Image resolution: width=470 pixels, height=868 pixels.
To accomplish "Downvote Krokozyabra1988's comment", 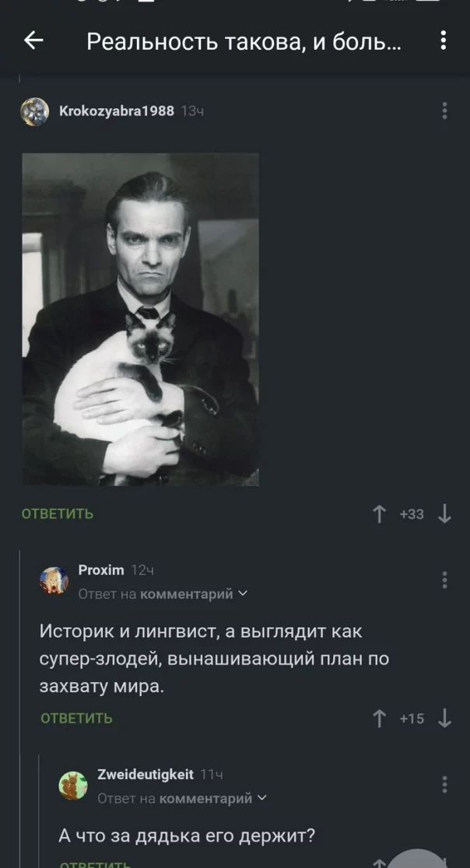I will point(444,515).
